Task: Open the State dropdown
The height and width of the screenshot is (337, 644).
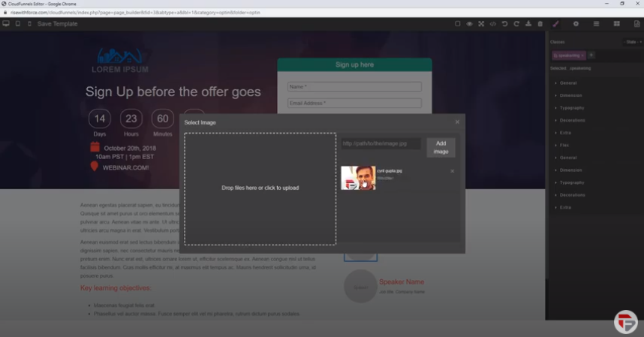Action: [x=632, y=42]
